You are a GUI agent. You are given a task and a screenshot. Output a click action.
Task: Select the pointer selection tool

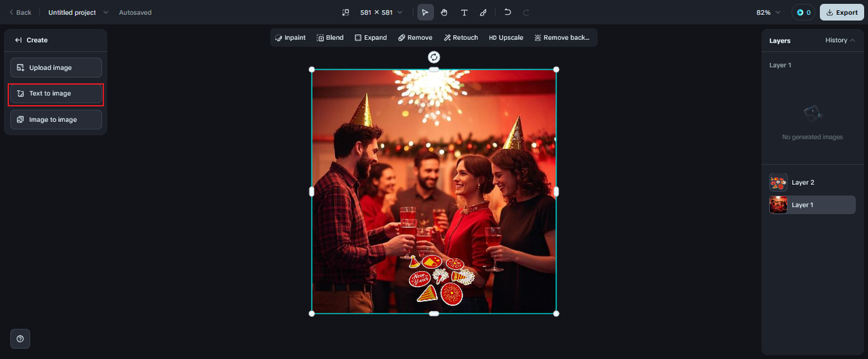[425, 12]
